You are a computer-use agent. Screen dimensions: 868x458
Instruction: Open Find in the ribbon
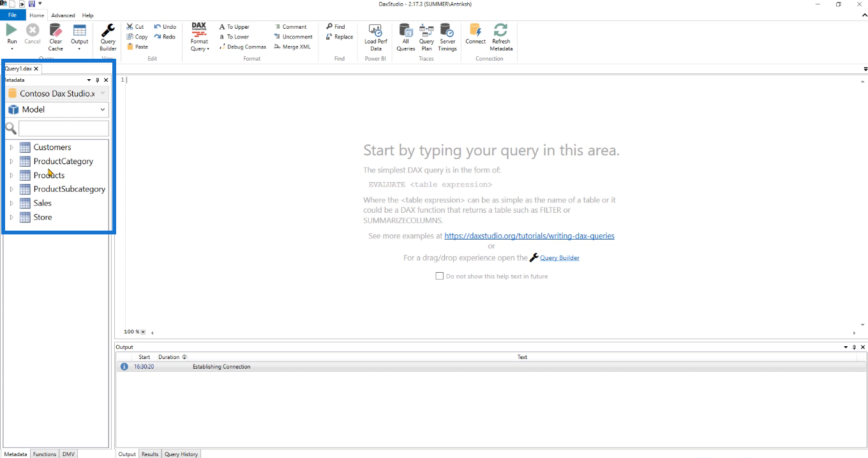[x=336, y=27]
